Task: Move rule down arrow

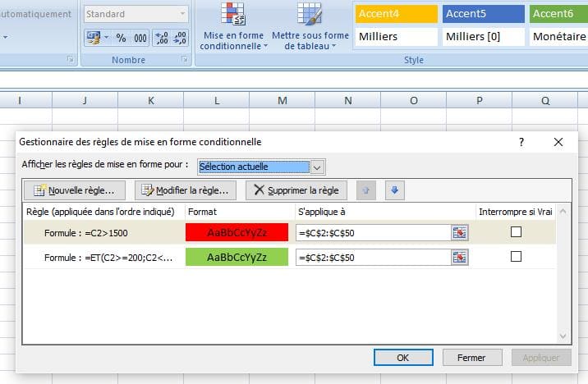Action: 394,190
